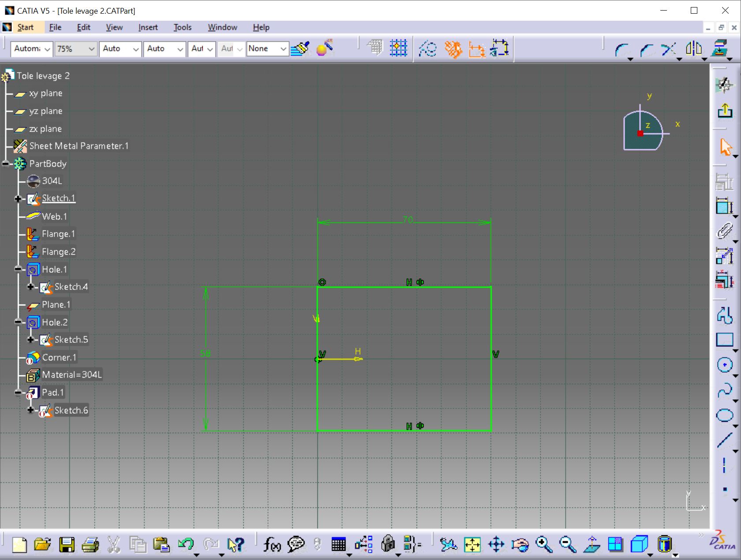Open the File menu

[55, 27]
